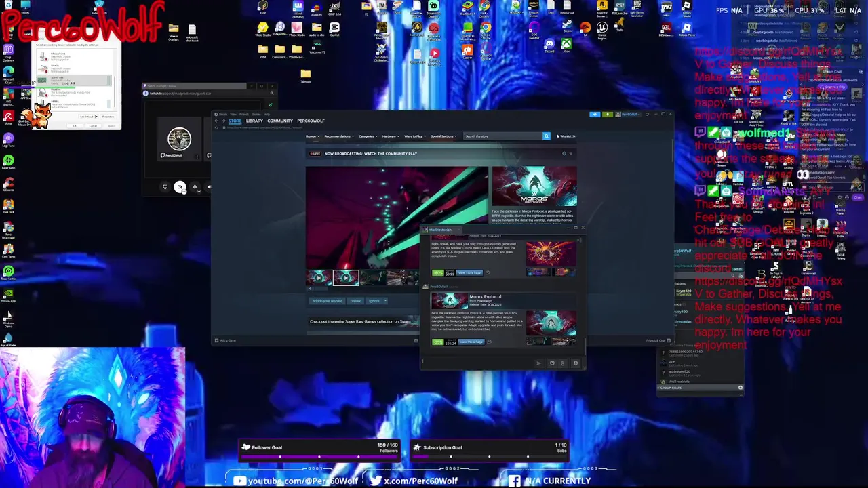Image resolution: width=868 pixels, height=488 pixels.
Task: Select MadPrestonian chat tab
Action: tap(440, 229)
